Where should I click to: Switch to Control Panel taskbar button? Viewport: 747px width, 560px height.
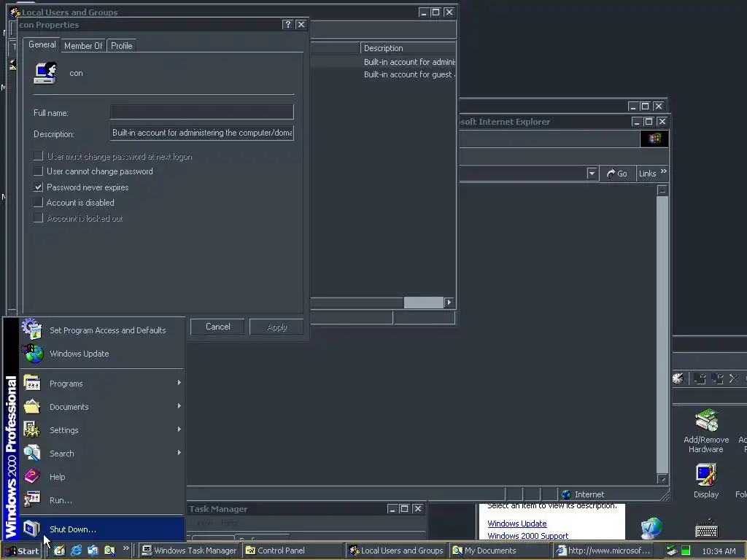pyautogui.click(x=293, y=551)
